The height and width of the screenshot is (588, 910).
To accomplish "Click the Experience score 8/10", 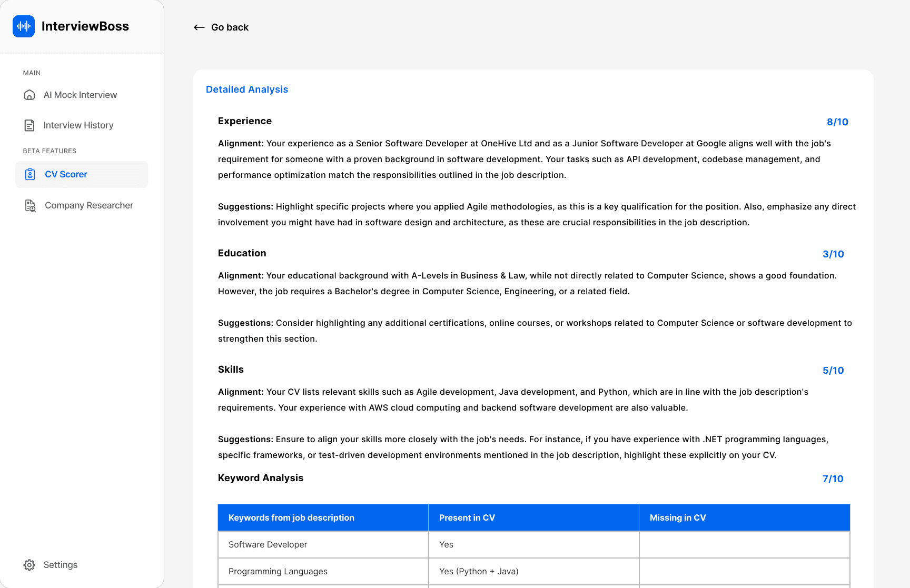I will (836, 122).
